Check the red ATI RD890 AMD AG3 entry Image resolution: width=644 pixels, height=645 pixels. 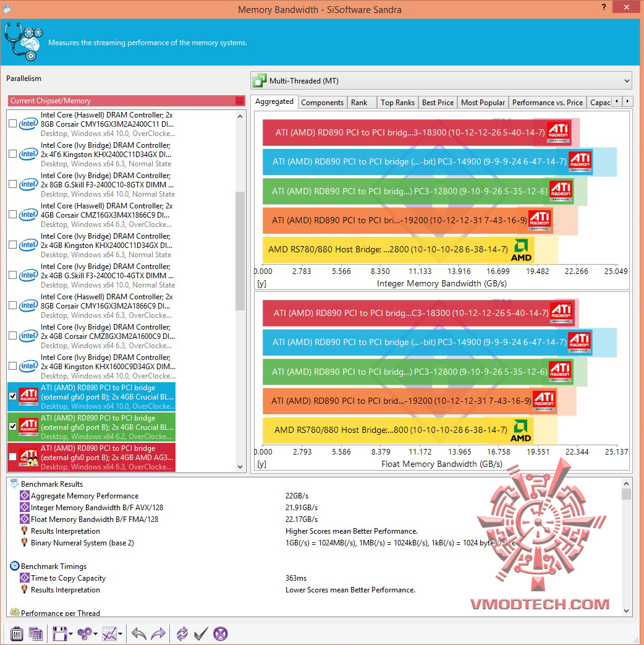tap(13, 456)
